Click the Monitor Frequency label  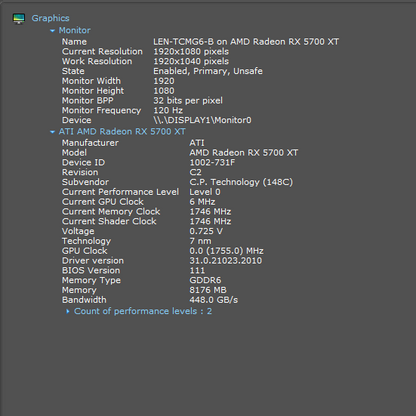[101, 111]
